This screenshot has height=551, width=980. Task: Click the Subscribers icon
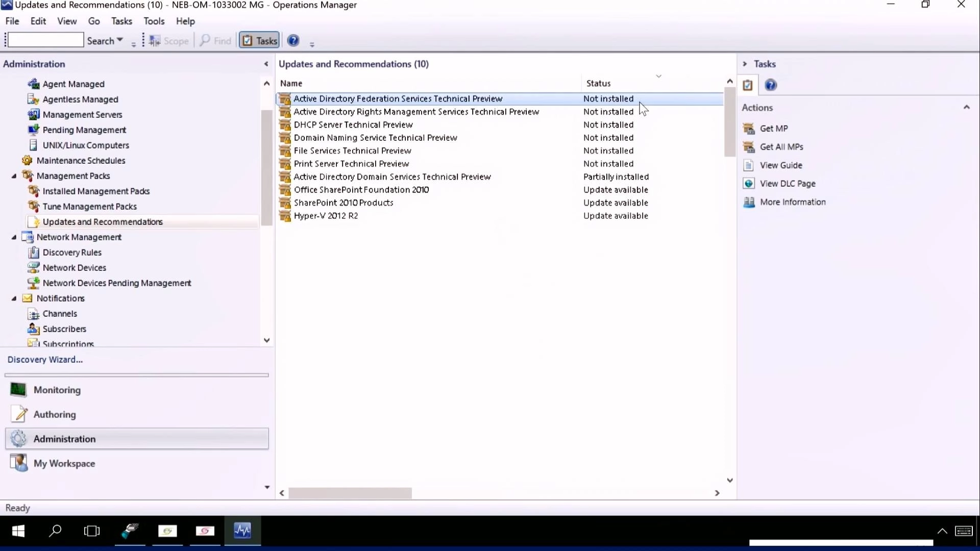coord(34,329)
